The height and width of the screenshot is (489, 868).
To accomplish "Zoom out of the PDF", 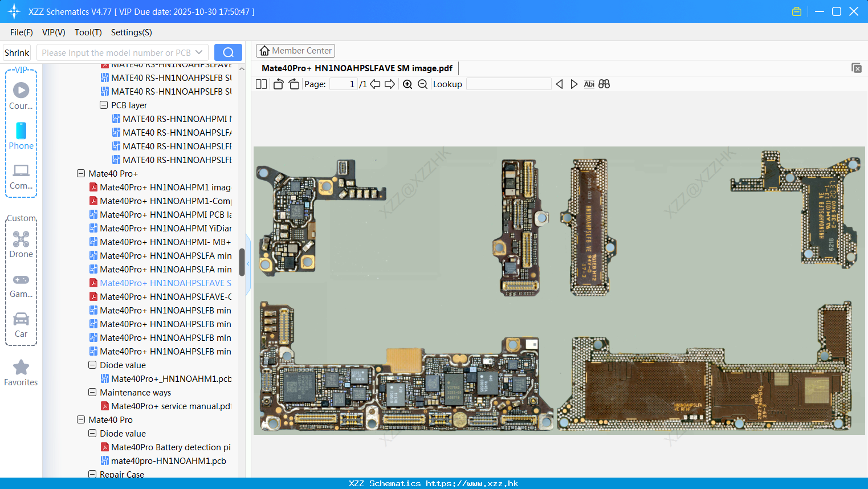I will [x=422, y=84].
